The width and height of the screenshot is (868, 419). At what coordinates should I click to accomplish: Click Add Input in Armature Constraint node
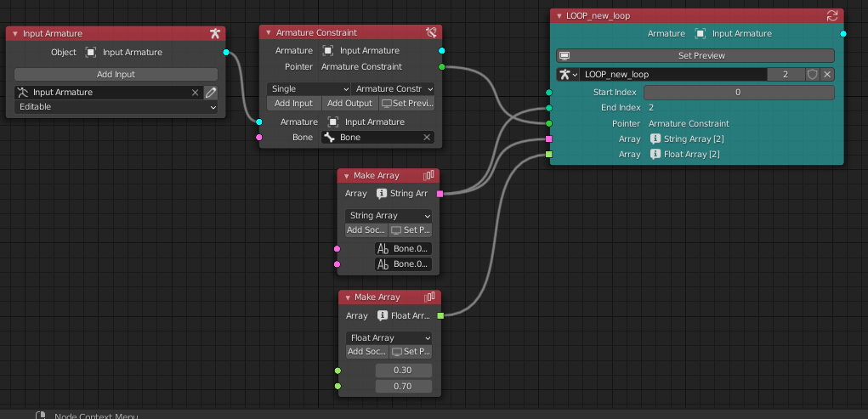tap(294, 103)
